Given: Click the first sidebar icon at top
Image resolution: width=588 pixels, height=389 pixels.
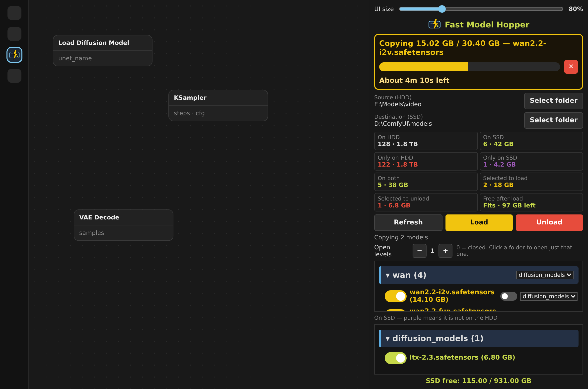Looking at the screenshot, I should [x=14, y=13].
